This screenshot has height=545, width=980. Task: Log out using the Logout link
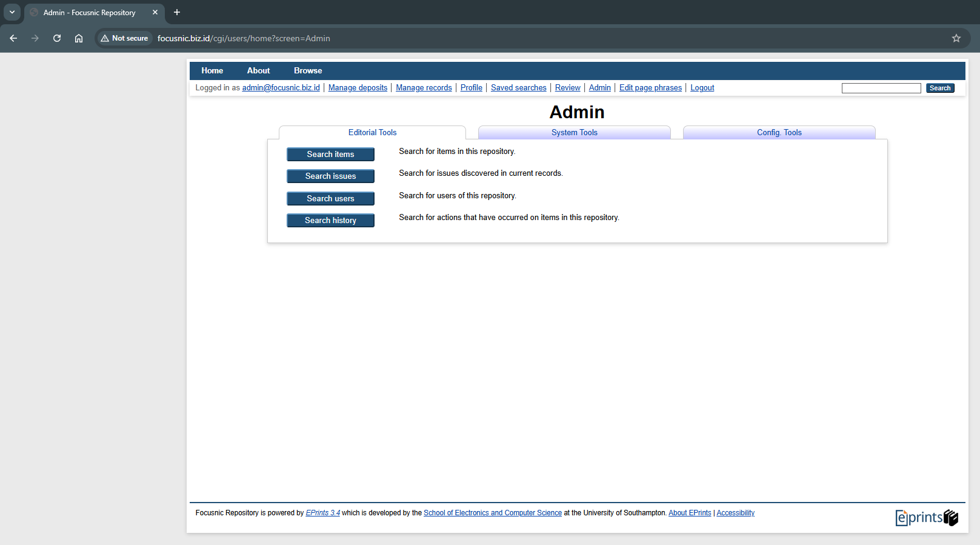coord(702,88)
